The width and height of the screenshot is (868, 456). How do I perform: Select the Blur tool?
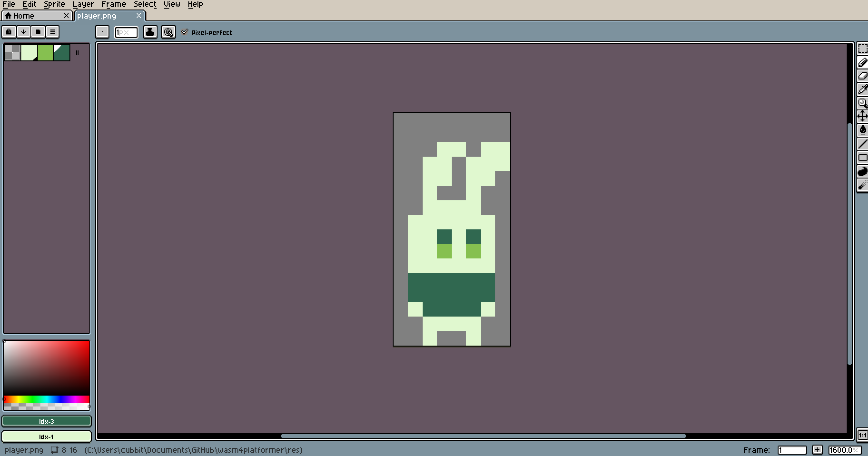tap(863, 185)
